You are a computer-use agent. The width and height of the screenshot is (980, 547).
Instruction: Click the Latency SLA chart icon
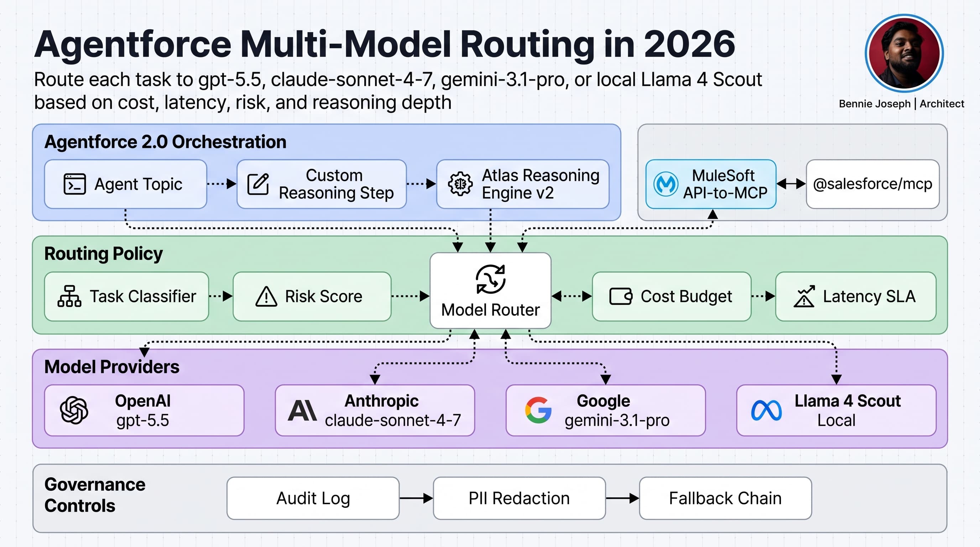pyautogui.click(x=804, y=296)
